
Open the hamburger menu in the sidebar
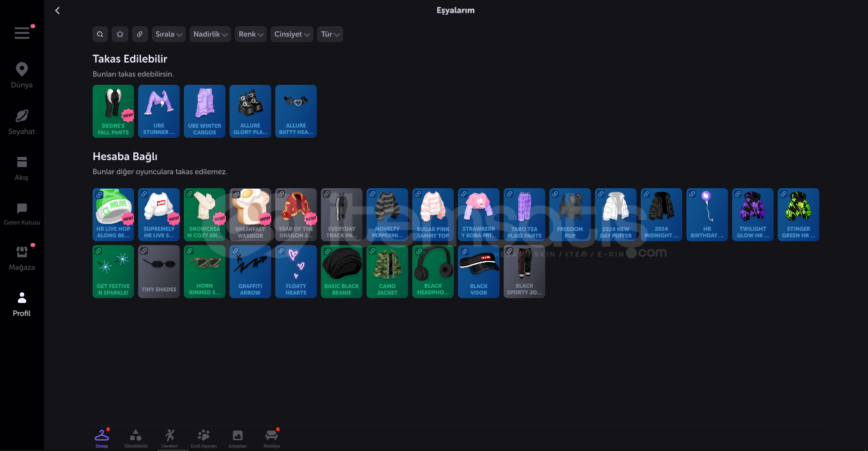(22, 33)
